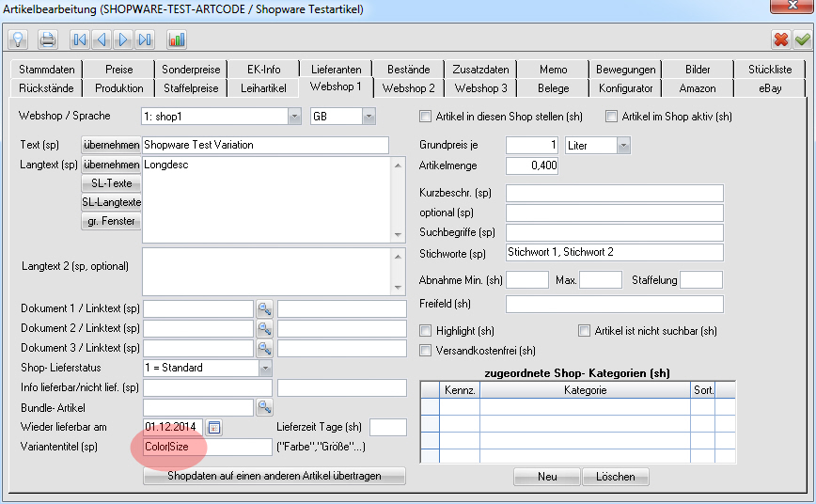The width and height of the screenshot is (816, 504).
Task: Check the Highlight (sh) option
Action: point(425,331)
